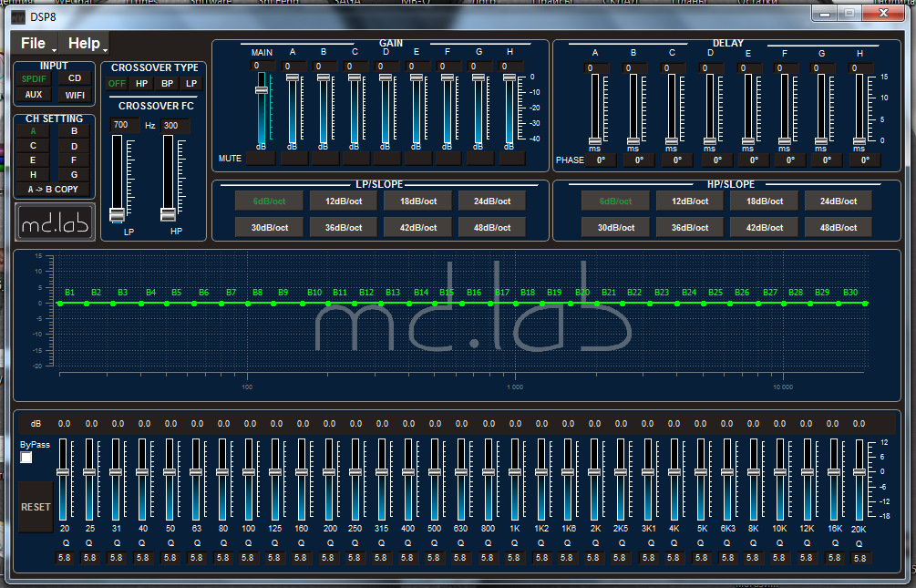Click the MAIN gain slider handle
This screenshot has height=588, width=916.
(x=262, y=89)
